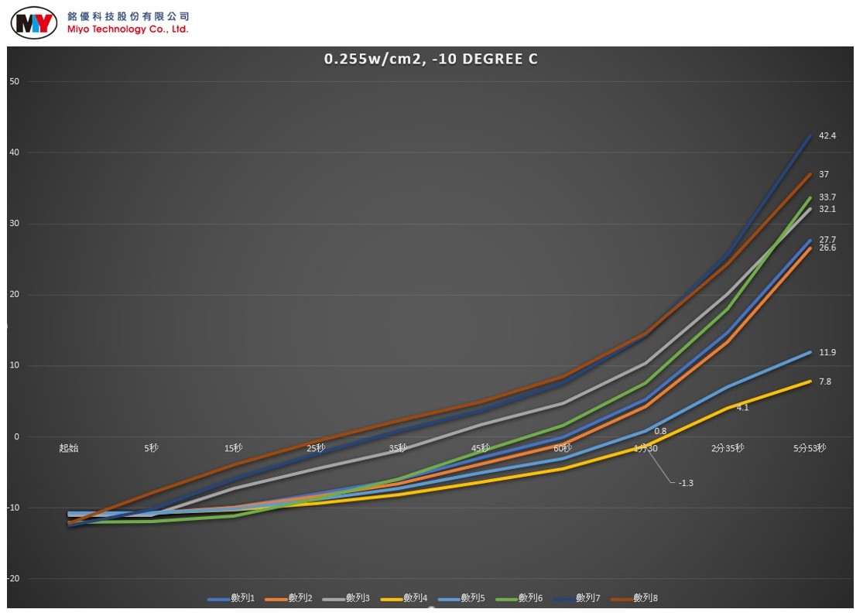
Task: Click the Miyo Technology MY logo
Action: pos(34,22)
